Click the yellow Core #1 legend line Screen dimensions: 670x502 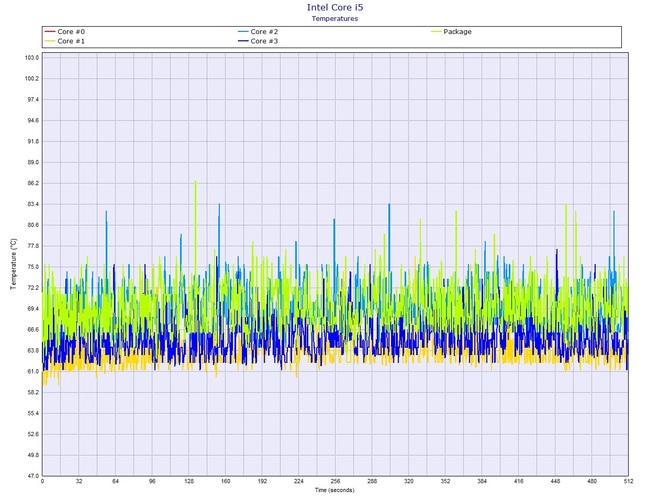50,41
